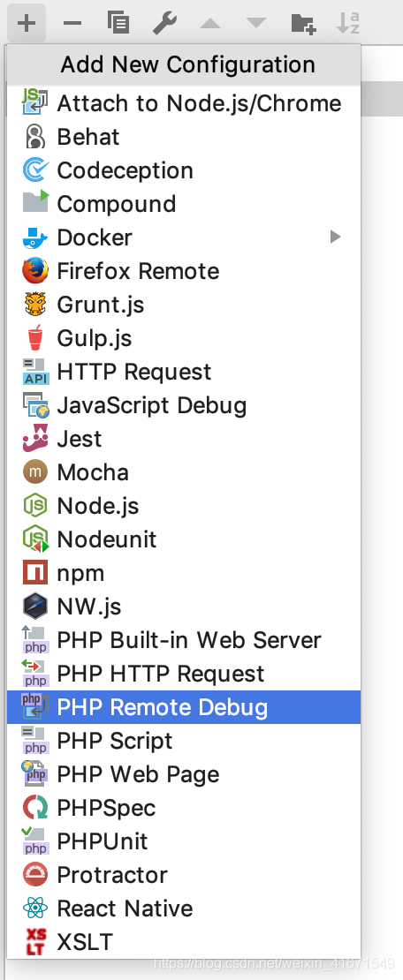Choose Codeception configuration type

click(184, 170)
